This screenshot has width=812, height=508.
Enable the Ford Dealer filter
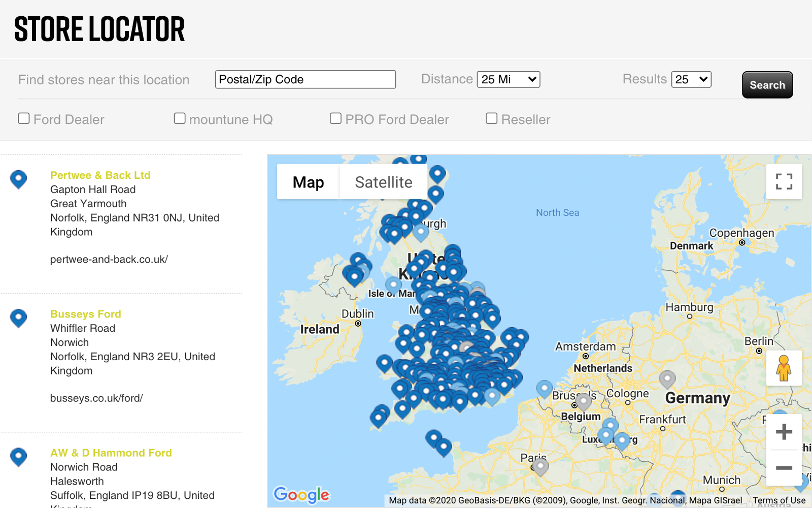(24, 118)
